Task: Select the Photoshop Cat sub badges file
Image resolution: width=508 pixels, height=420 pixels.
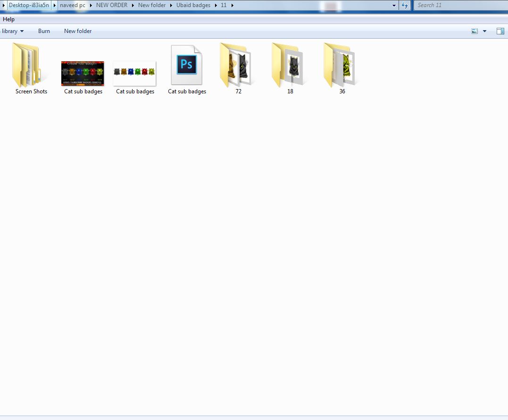Action: [x=187, y=65]
